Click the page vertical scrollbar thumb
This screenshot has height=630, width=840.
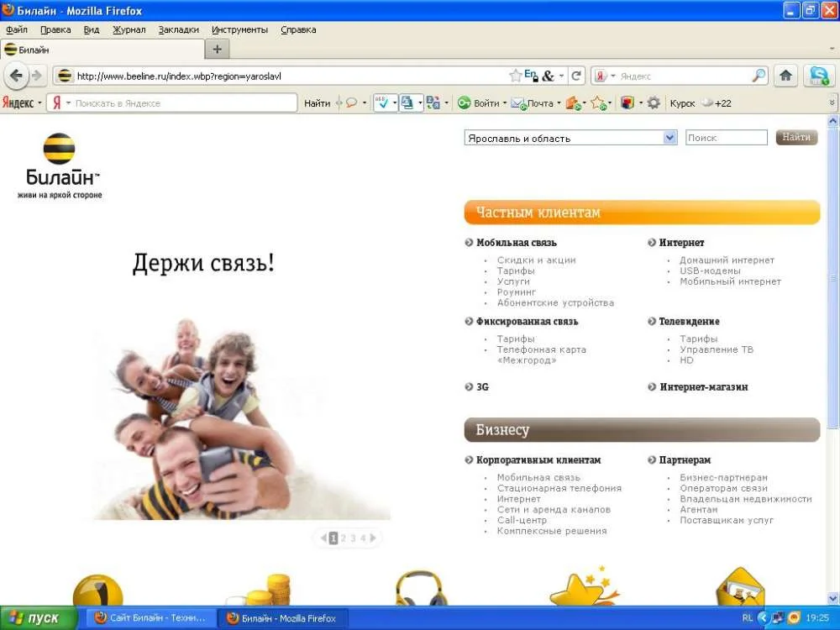point(833,277)
